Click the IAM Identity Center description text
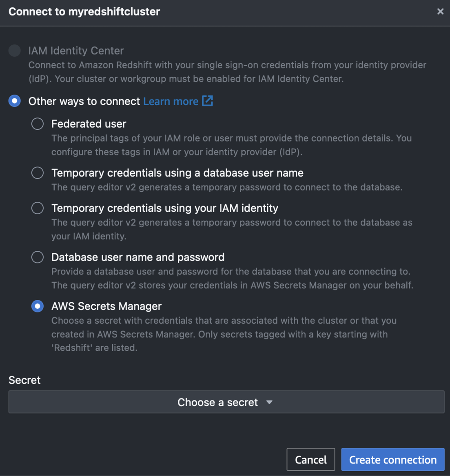The width and height of the screenshot is (450, 476). click(227, 72)
